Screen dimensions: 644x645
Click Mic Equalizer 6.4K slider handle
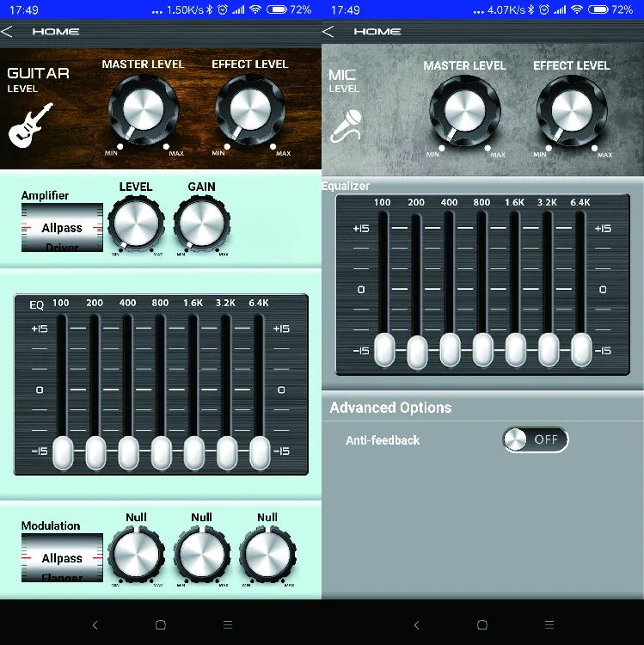tap(581, 350)
